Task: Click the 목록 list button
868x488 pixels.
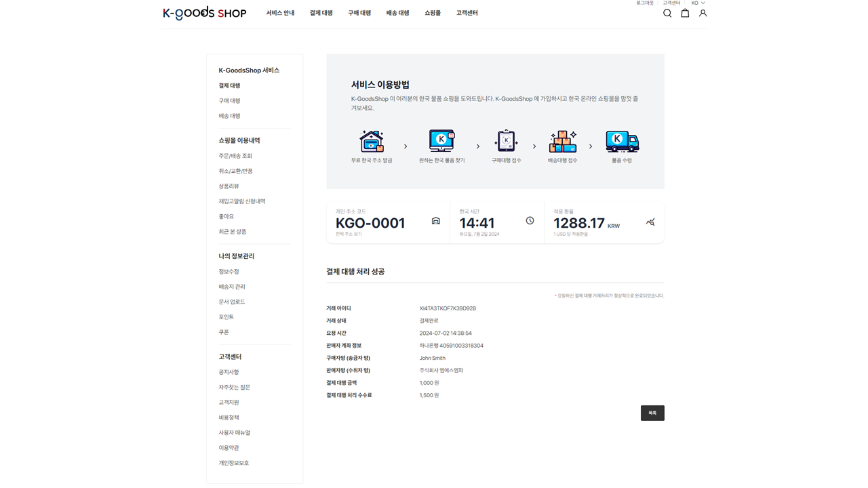Action: pyautogui.click(x=652, y=413)
